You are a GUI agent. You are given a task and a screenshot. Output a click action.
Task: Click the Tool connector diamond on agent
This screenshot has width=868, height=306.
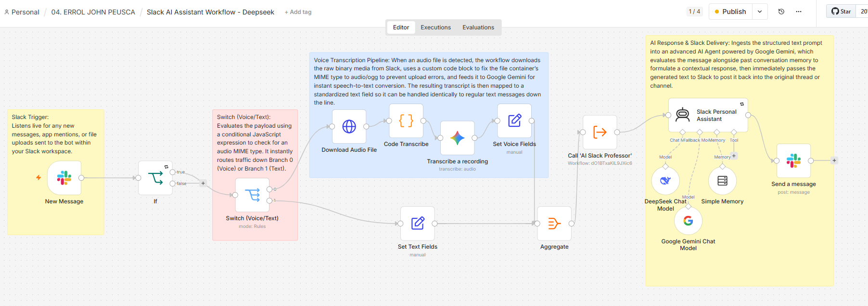(734, 132)
